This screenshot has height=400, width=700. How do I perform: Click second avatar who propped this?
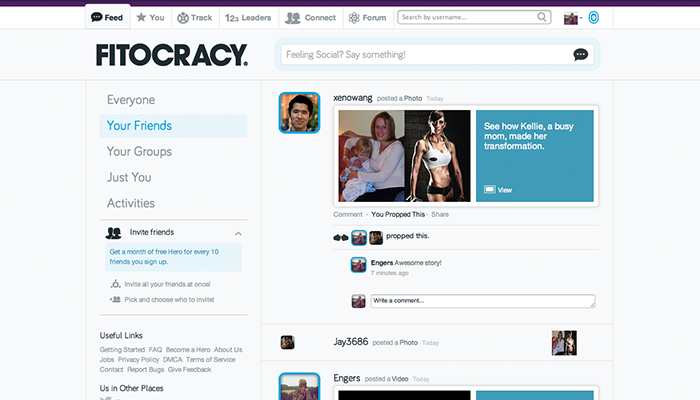(x=376, y=238)
